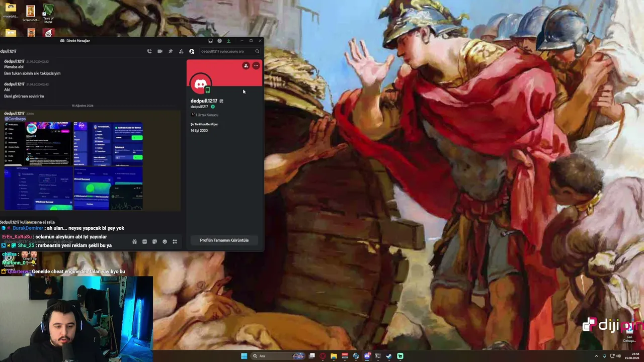Image resolution: width=644 pixels, height=362 pixels.
Task: Open the green app icon on taskbar
Action: [400, 356]
